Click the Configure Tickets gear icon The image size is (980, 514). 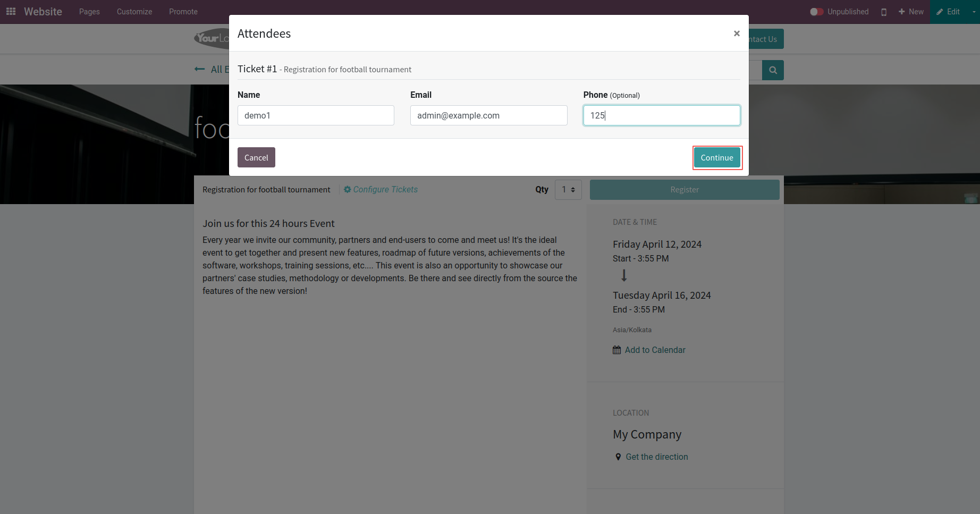coord(347,190)
